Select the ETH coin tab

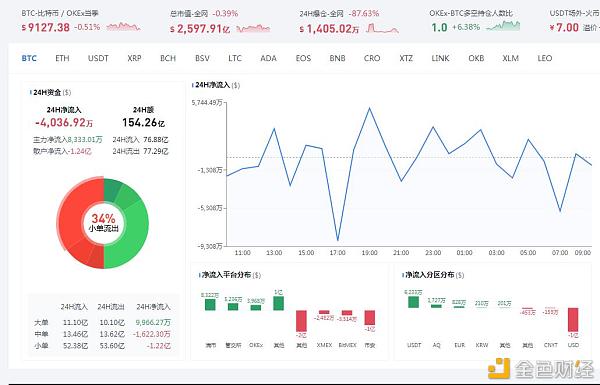[x=62, y=58]
